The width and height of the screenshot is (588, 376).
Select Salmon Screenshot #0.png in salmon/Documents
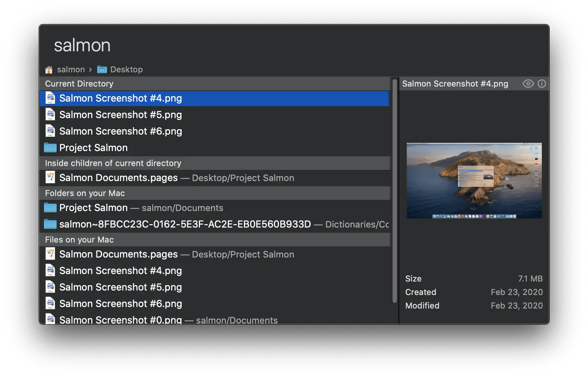tap(120, 320)
